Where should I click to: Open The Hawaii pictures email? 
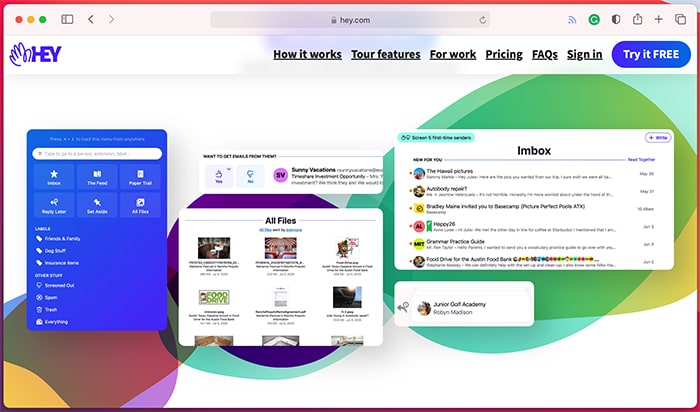pyautogui.click(x=533, y=174)
